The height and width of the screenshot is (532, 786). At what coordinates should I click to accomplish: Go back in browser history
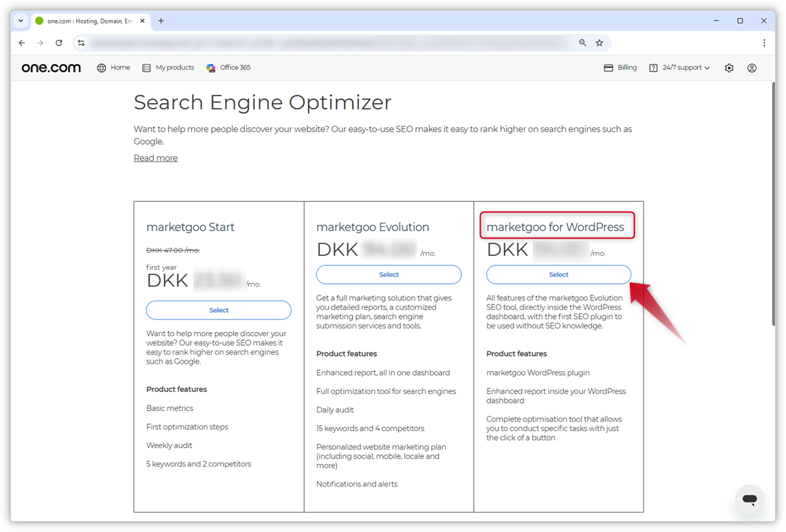click(21, 43)
